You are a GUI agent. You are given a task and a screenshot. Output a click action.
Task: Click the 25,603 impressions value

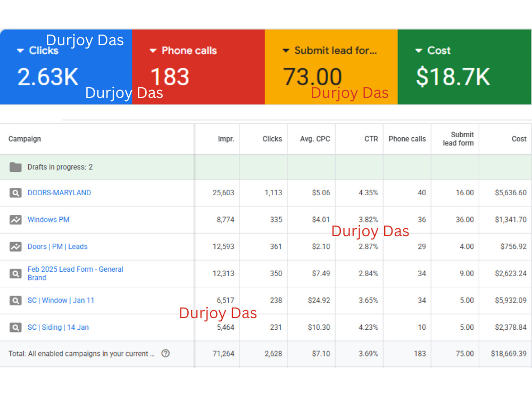(223, 193)
